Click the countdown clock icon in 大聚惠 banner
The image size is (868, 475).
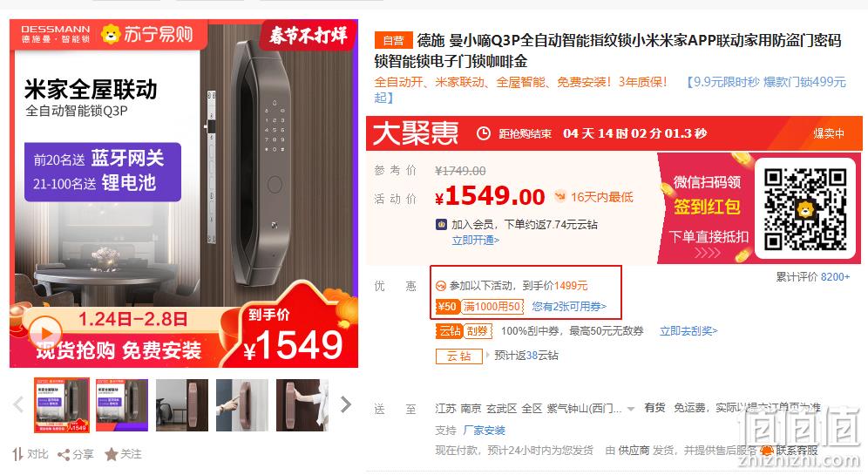pos(484,133)
